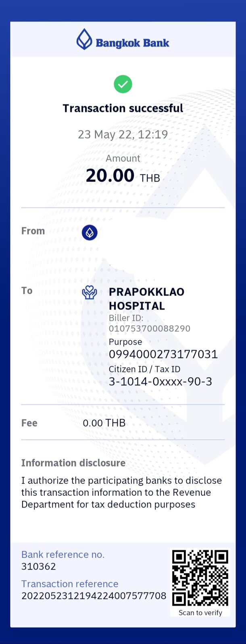Click the Transaction successful heading
Viewport: 246px width, 644px height.
123,108
